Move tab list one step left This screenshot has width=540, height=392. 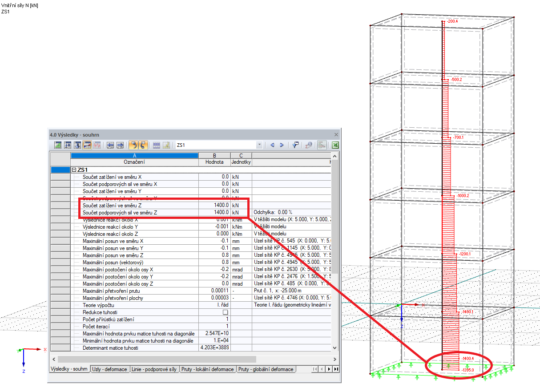point(322,369)
